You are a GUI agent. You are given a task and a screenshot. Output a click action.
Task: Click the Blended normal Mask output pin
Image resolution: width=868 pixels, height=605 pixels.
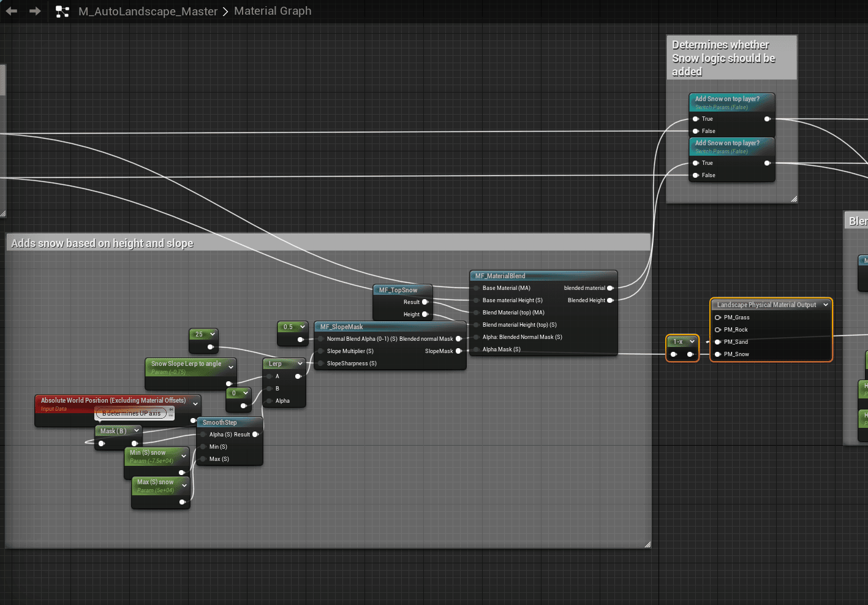coord(459,339)
